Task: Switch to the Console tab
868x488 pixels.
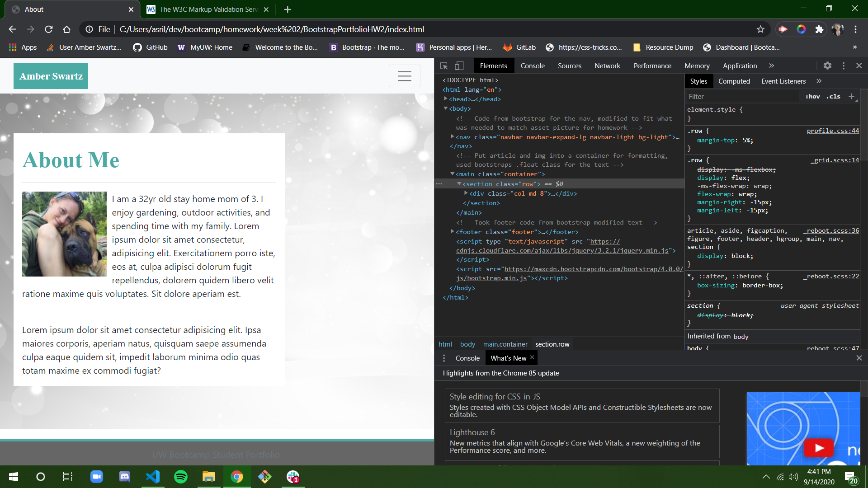Action: (x=533, y=66)
